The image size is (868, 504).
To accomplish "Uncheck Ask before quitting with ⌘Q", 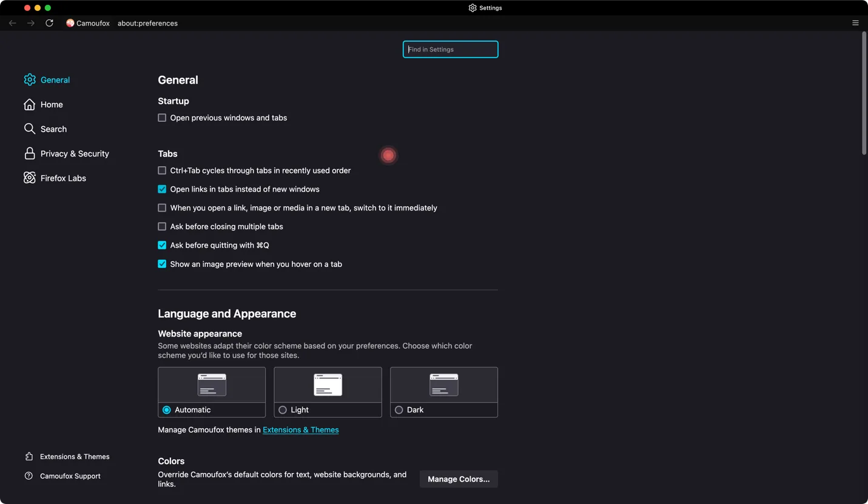I will tap(162, 245).
